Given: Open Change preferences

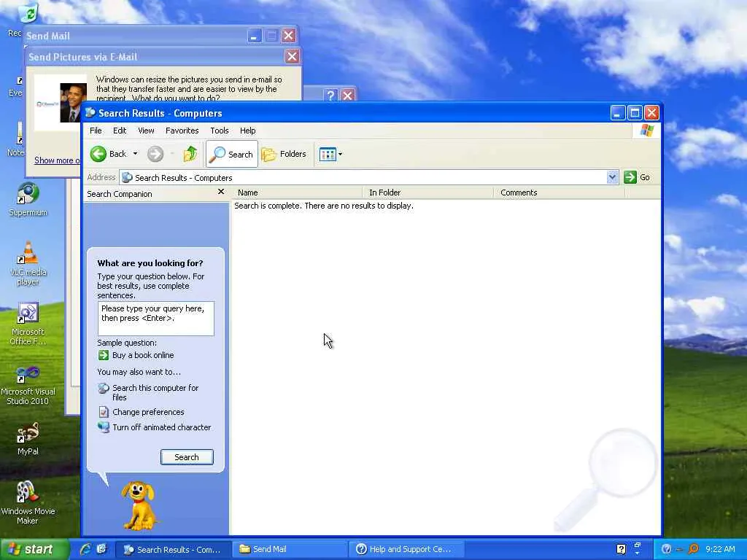Looking at the screenshot, I should pos(148,412).
